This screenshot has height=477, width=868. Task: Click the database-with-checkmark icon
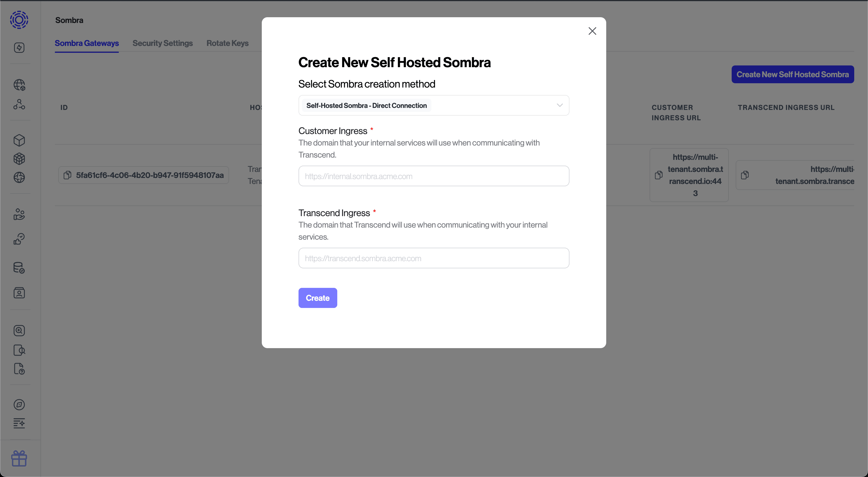[x=19, y=268]
